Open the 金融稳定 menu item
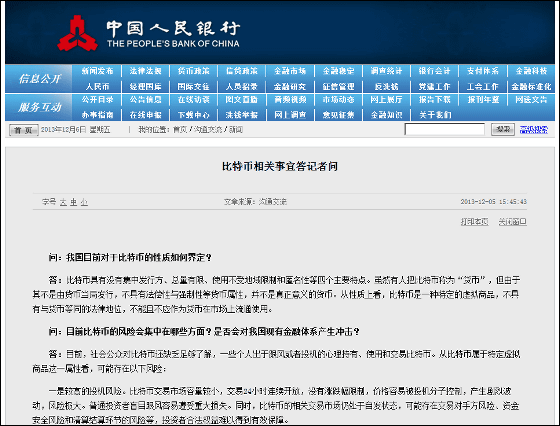This screenshot has height=426, width=560. point(339,71)
